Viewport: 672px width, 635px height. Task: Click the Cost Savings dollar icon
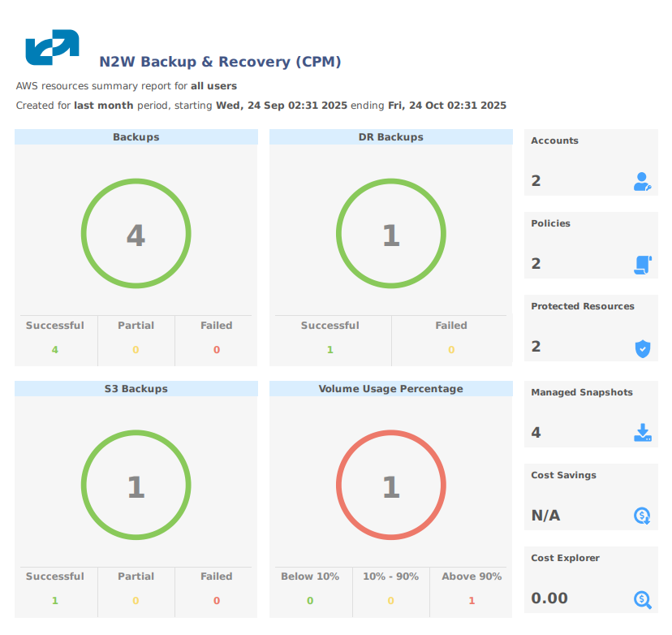[642, 516]
